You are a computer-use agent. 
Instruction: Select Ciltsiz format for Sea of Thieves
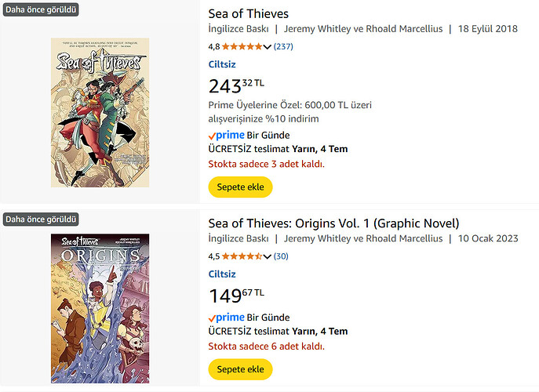tap(222, 64)
